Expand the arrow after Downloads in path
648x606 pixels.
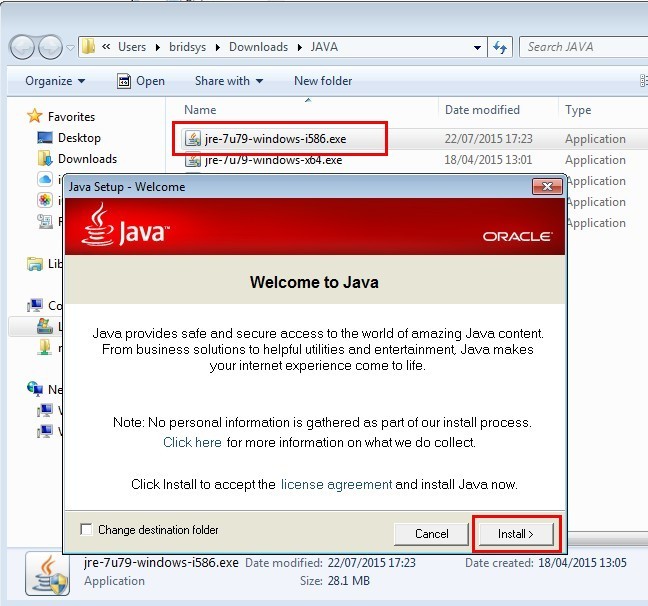coord(299,47)
